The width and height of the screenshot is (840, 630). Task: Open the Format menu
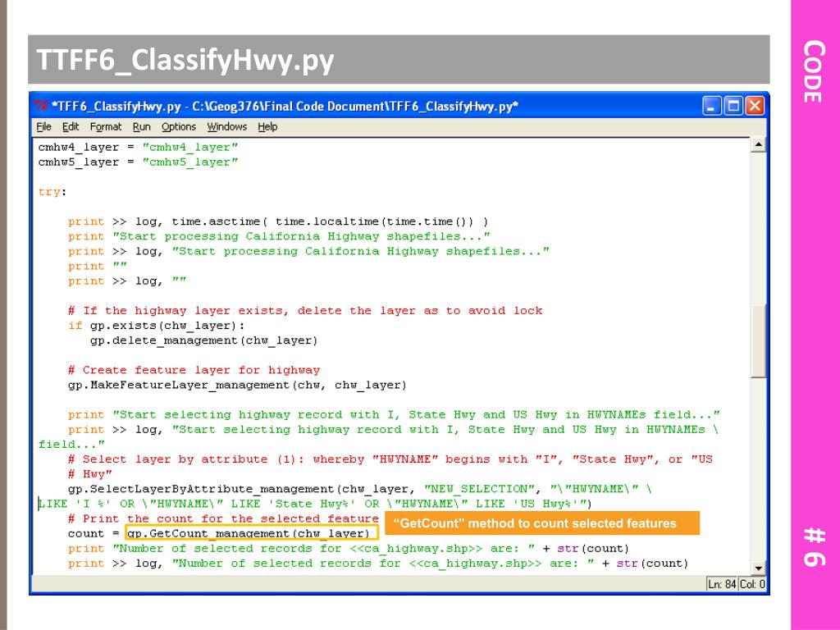tap(106, 126)
